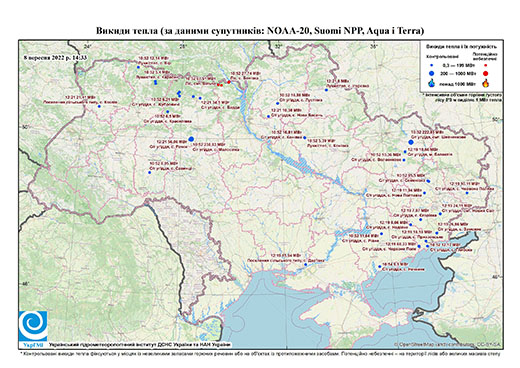Click the blue marker near the 30.11 МВт label

[467, 193]
